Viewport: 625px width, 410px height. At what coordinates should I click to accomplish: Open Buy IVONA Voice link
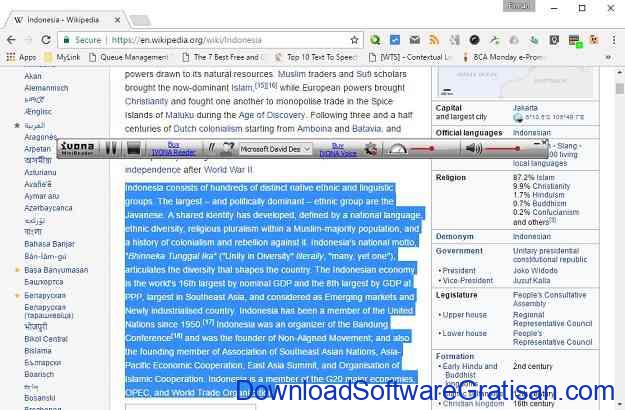[338, 149]
